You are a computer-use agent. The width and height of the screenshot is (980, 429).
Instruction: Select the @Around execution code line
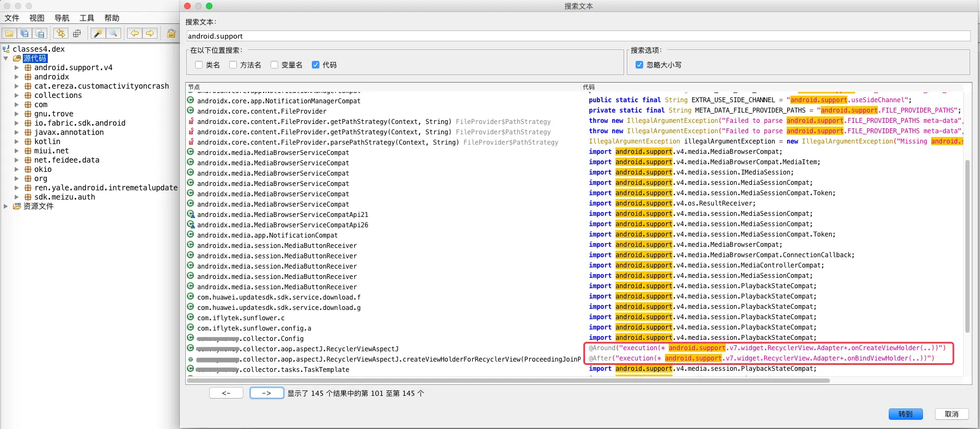767,348
